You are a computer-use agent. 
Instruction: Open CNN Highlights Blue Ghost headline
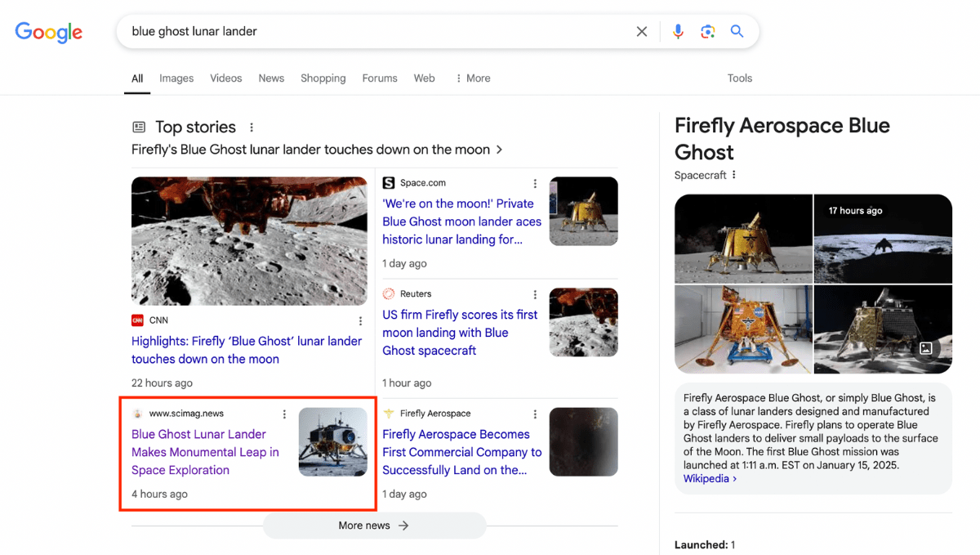(246, 350)
